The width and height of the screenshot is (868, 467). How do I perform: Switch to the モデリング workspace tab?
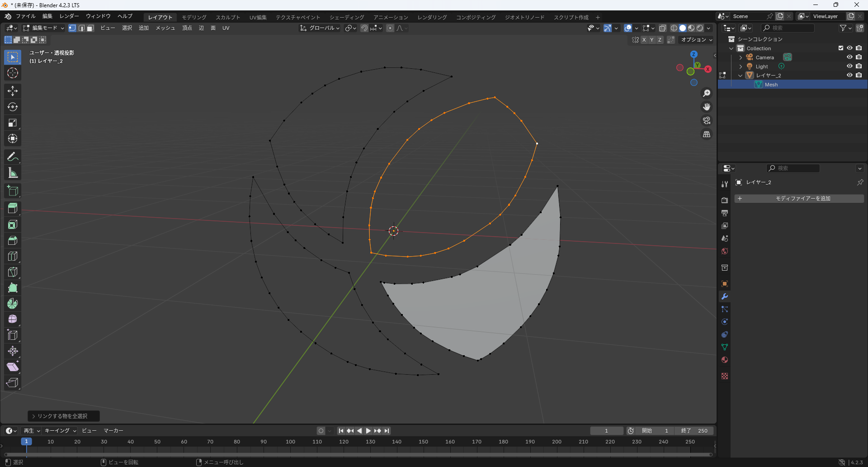click(x=194, y=17)
